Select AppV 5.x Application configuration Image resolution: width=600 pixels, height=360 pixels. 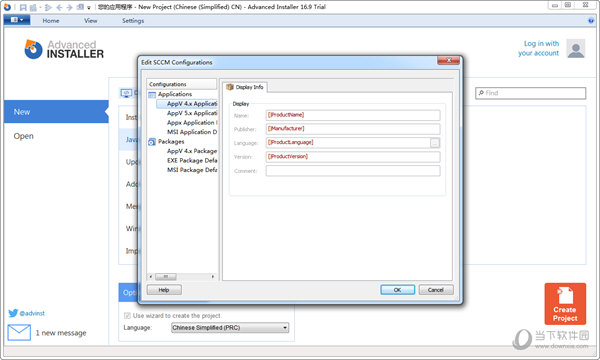point(192,113)
